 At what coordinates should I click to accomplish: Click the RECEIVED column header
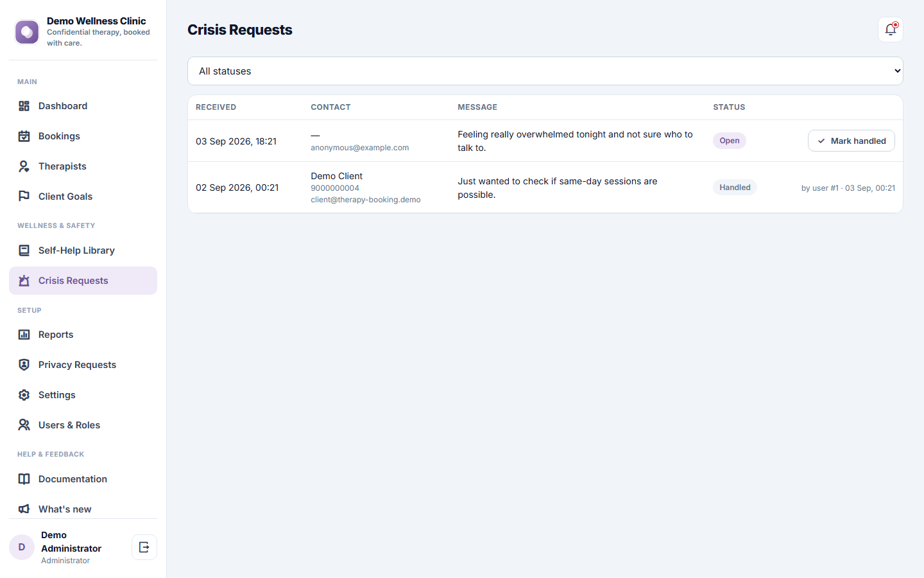216,107
